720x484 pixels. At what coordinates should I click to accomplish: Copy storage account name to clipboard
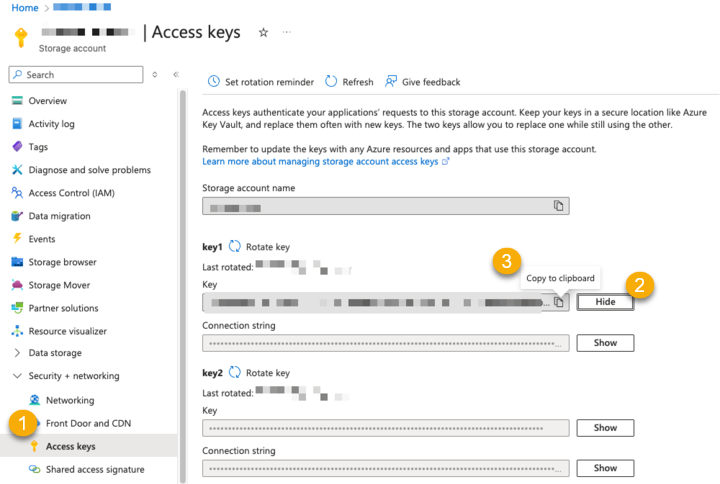pos(559,206)
